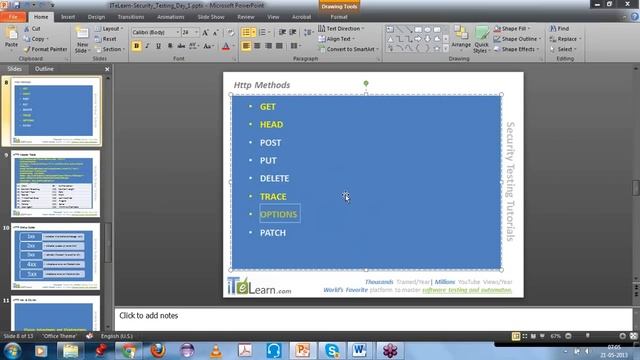This screenshot has width=640, height=360.
Task: Pick the red Font Color swatch
Action: click(x=226, y=46)
